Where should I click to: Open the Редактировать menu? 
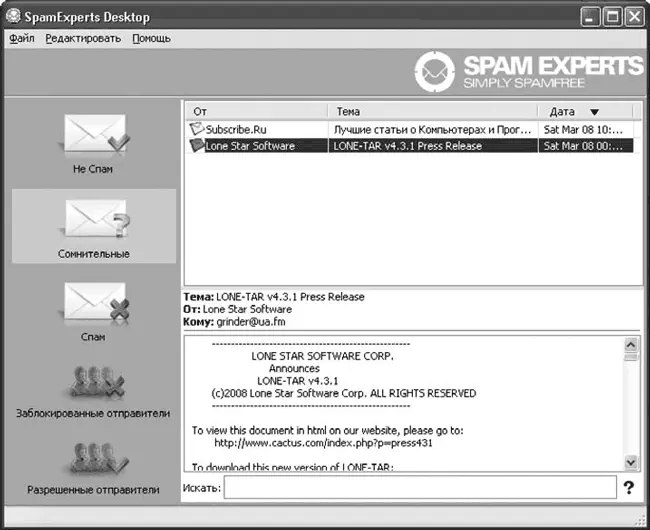click(83, 39)
